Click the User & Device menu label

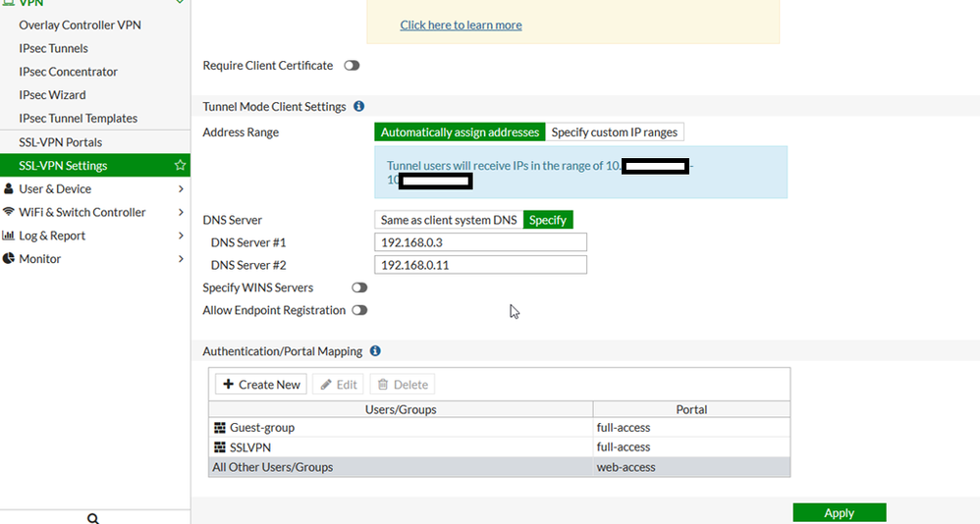(55, 188)
